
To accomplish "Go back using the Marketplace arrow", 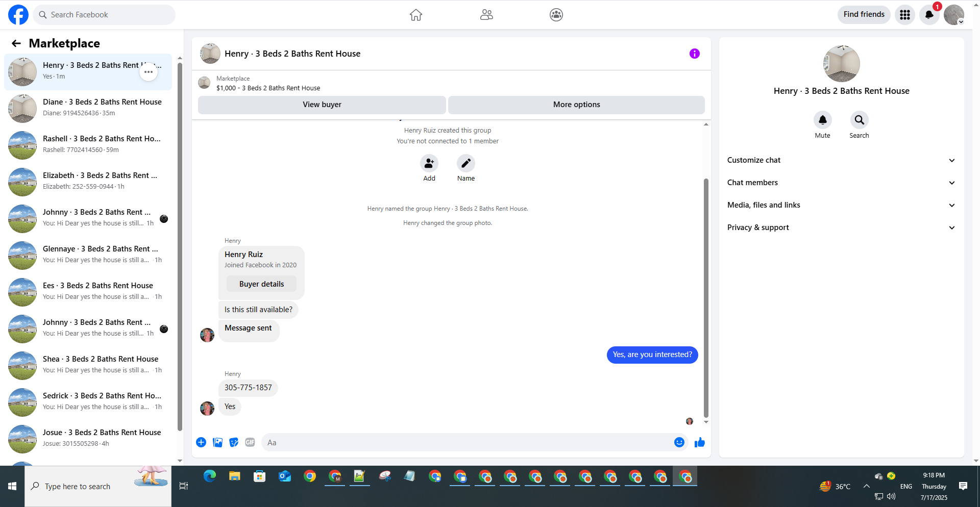I will point(16,43).
